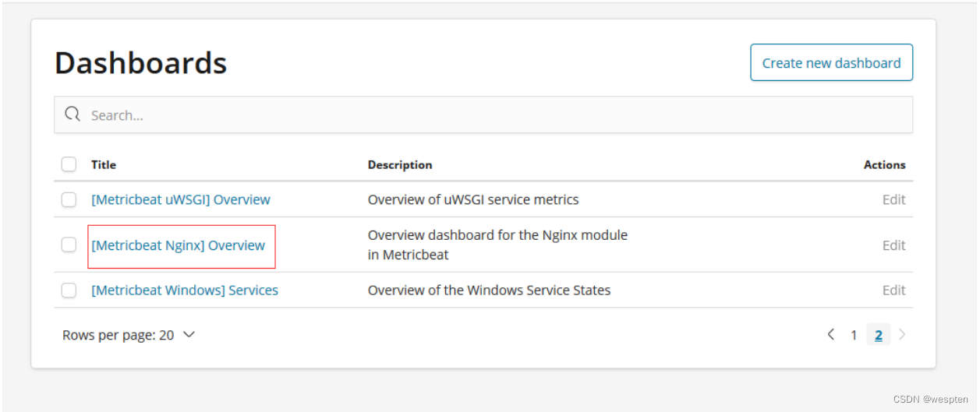Edit the Windows Services dashboard
Viewport: 980px width, 412px height.
pyautogui.click(x=893, y=290)
